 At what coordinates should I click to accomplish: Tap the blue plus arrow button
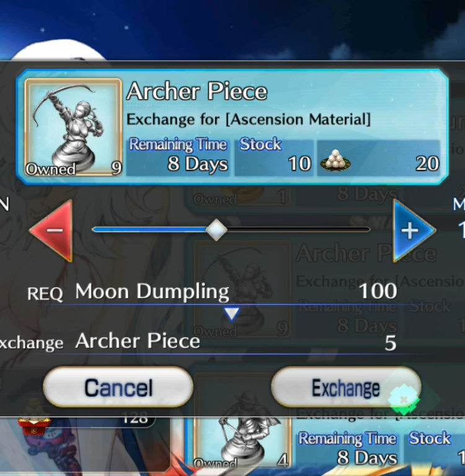[413, 231]
